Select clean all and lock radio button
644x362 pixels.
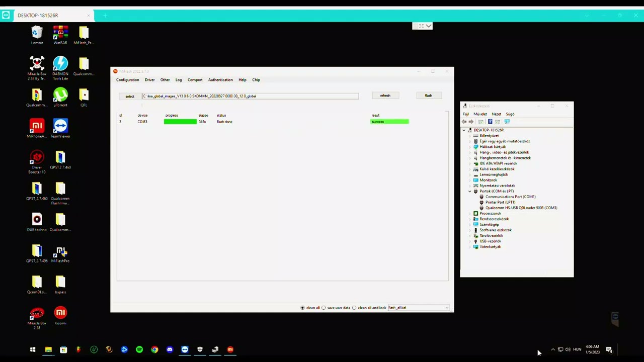(x=354, y=308)
